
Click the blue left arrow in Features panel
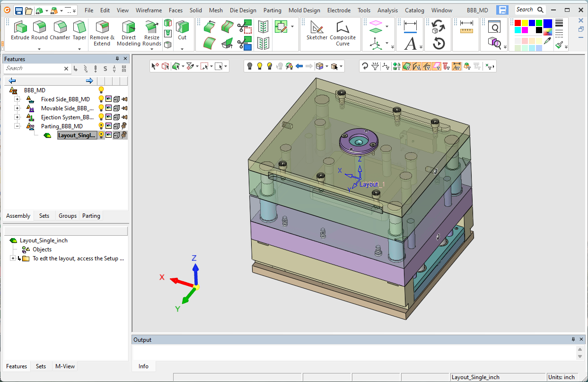click(12, 81)
